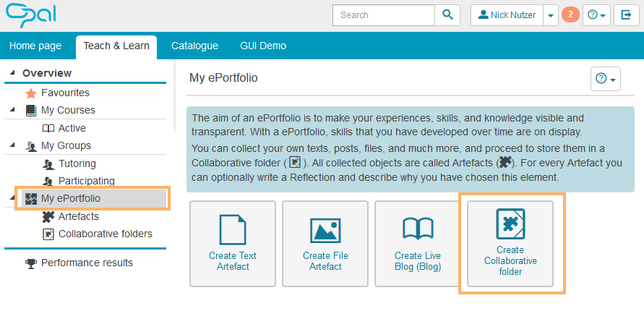This screenshot has height=319, width=644.
Task: Open Collaborative folders in the sidebar
Action: [x=105, y=234]
